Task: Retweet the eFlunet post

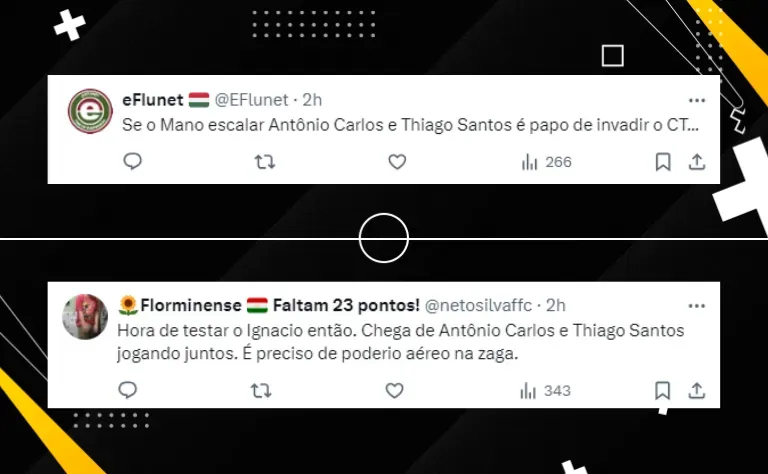Action: [x=265, y=162]
